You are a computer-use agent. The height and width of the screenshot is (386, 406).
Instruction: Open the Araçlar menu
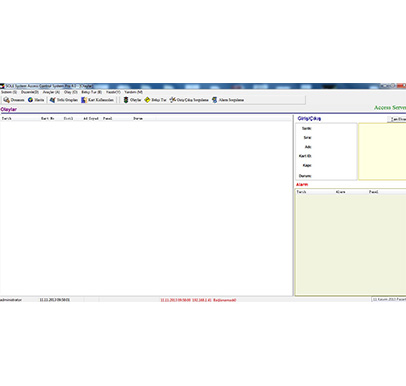coord(51,92)
